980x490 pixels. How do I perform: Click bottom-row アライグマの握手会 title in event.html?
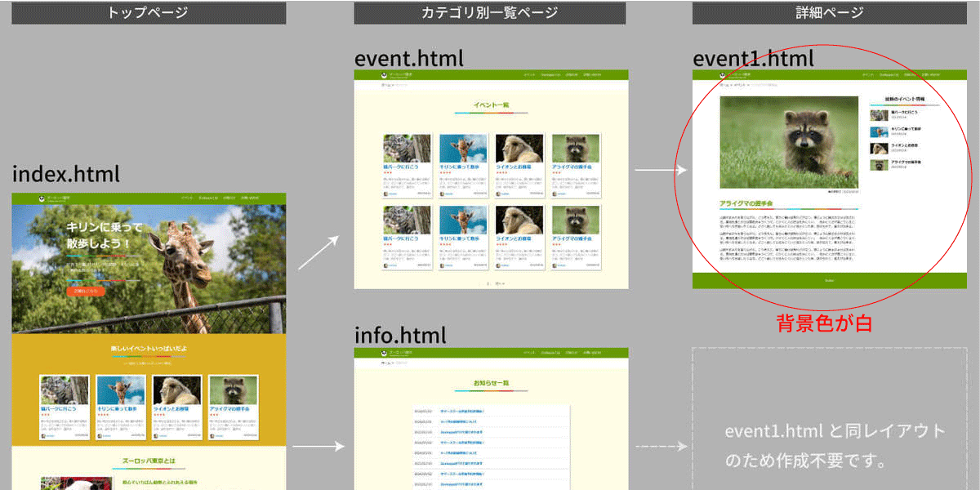(x=571, y=238)
